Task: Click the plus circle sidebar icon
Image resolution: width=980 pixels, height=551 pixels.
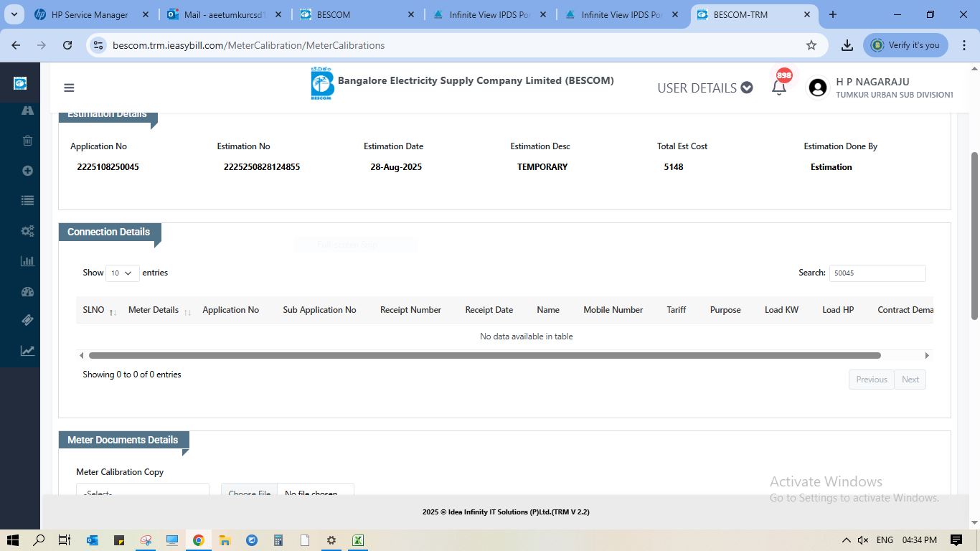Action: pyautogui.click(x=27, y=171)
